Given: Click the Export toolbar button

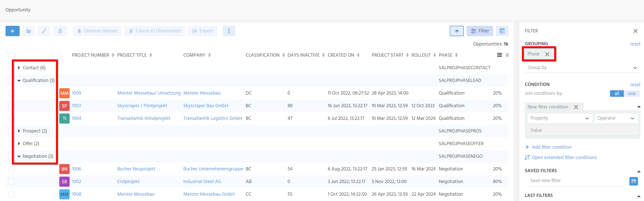Looking at the screenshot, I should pyautogui.click(x=203, y=31).
